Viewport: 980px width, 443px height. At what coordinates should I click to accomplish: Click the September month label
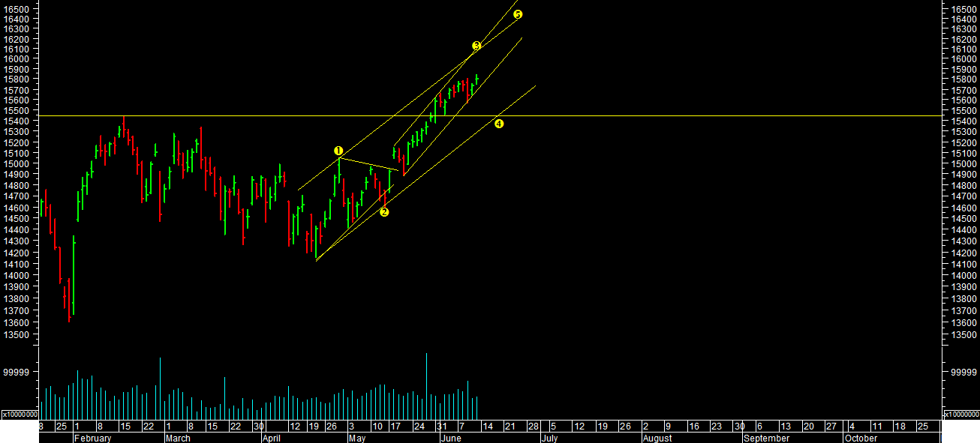(767, 438)
